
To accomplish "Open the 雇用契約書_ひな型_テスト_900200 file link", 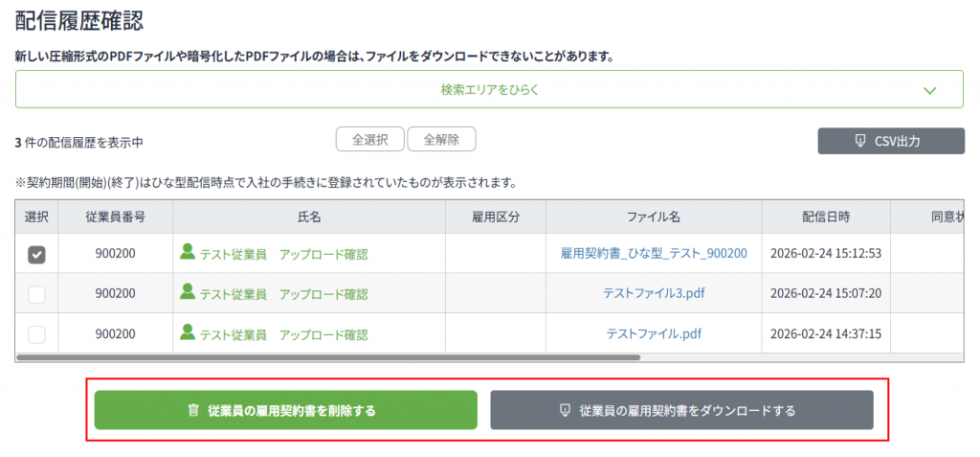I will point(653,254).
